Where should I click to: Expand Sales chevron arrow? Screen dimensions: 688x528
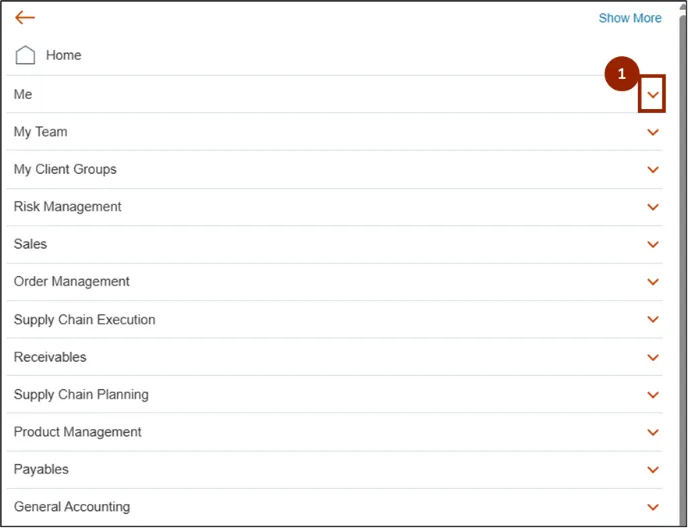(653, 245)
